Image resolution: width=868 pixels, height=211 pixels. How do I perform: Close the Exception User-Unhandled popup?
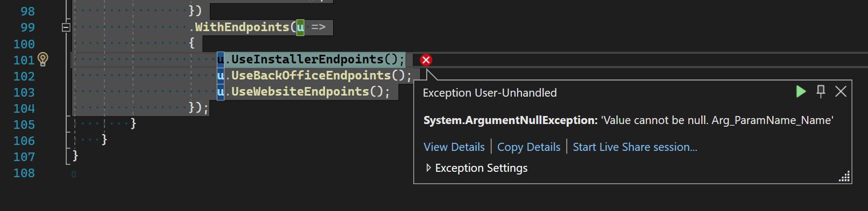(841, 92)
